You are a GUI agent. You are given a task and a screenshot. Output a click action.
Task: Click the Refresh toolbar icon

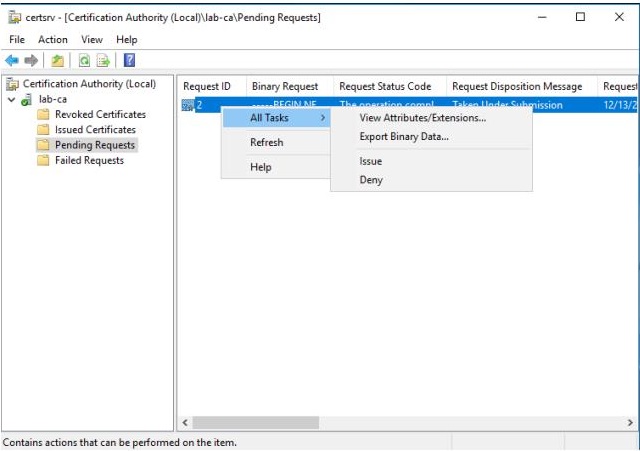click(85, 60)
